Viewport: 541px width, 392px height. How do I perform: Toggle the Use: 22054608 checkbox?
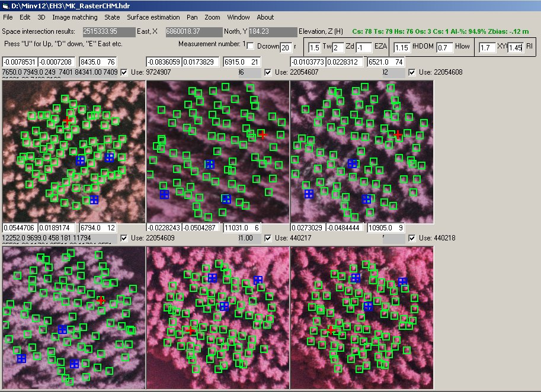coord(412,72)
